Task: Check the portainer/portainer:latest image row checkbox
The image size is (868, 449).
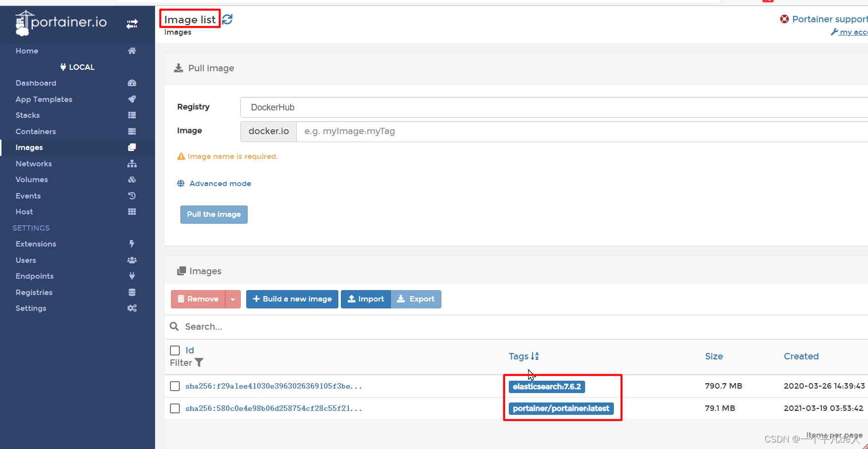Action: (175, 408)
